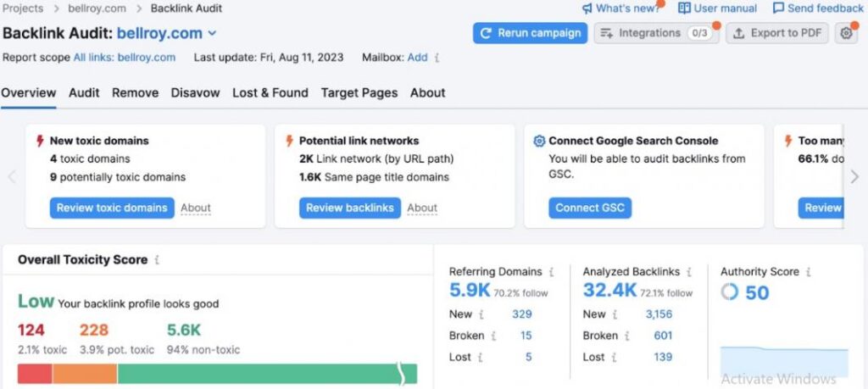Click the Authority Score info icon
This screenshot has width=868, height=389.
[809, 272]
